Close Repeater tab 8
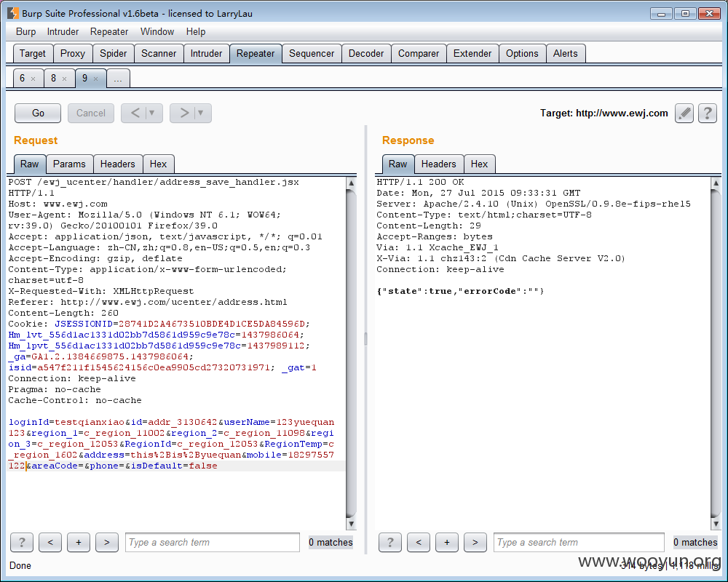The width and height of the screenshot is (728, 582). click(65, 79)
